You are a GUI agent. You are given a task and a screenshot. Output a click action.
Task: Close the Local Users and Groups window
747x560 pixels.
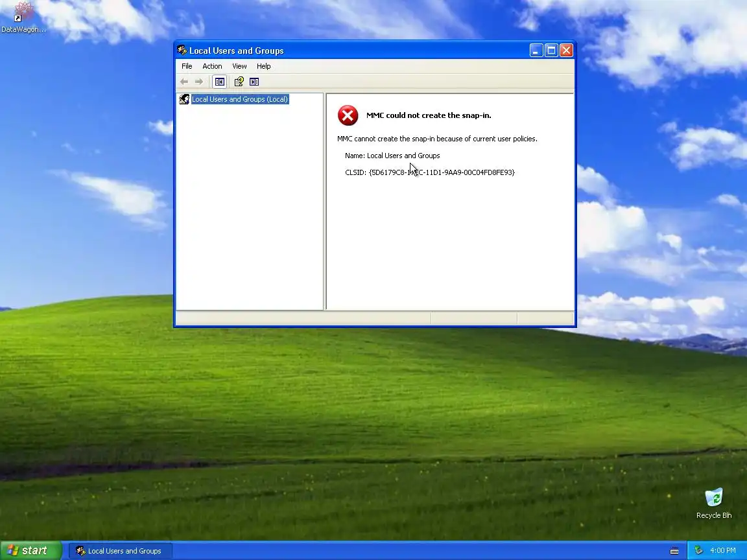(x=567, y=51)
